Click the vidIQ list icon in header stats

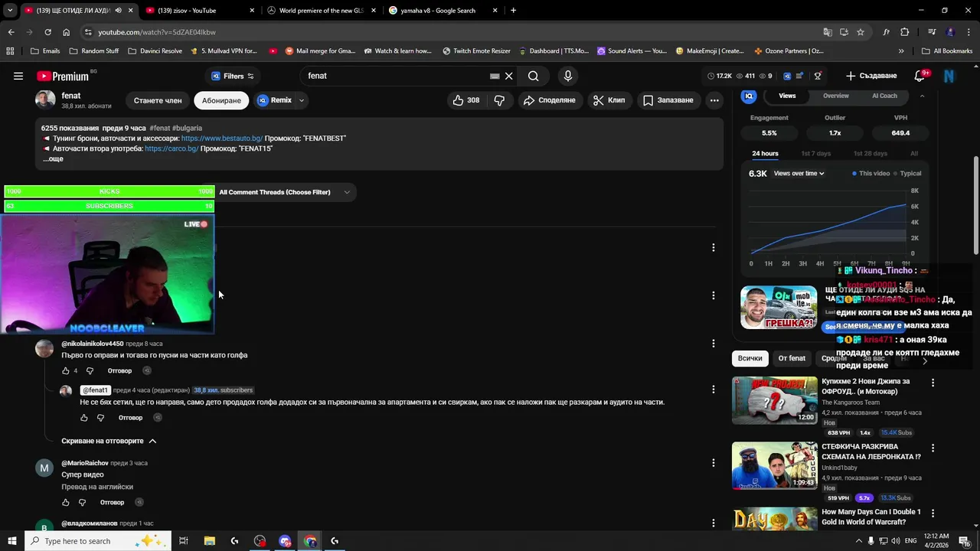click(x=799, y=76)
